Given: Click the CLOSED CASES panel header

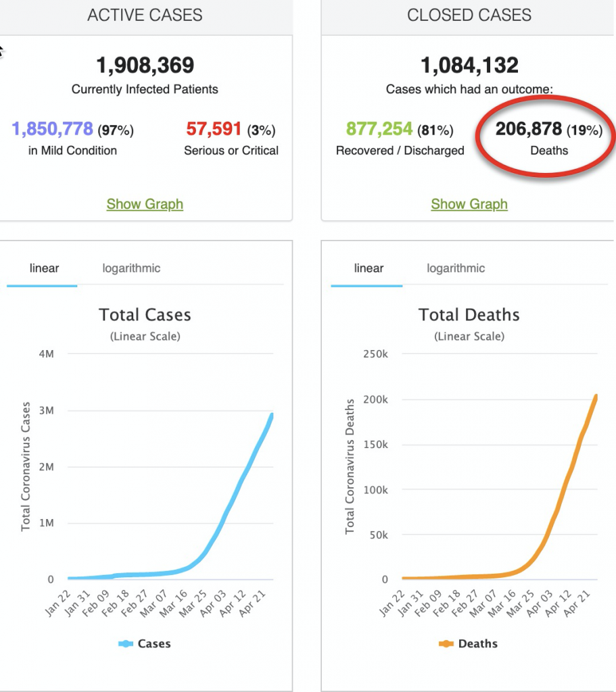Looking at the screenshot, I should [469, 15].
